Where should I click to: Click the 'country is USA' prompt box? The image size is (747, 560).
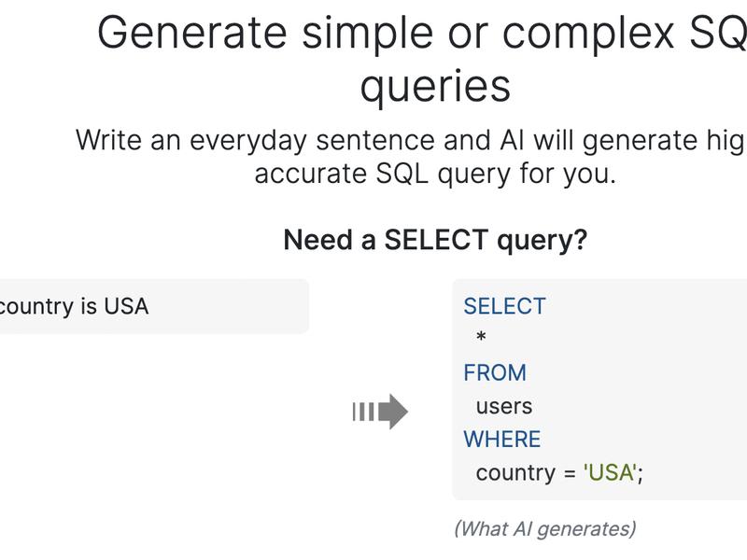pos(154,306)
